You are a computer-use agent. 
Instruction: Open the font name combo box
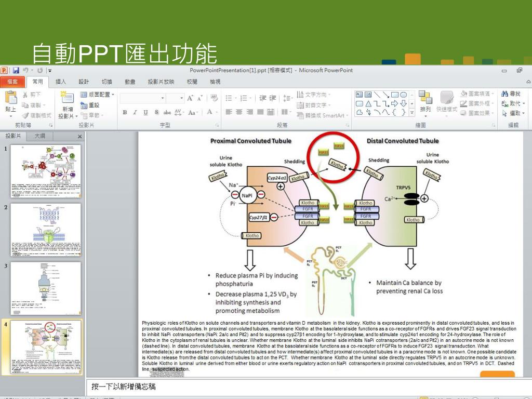tap(142, 98)
